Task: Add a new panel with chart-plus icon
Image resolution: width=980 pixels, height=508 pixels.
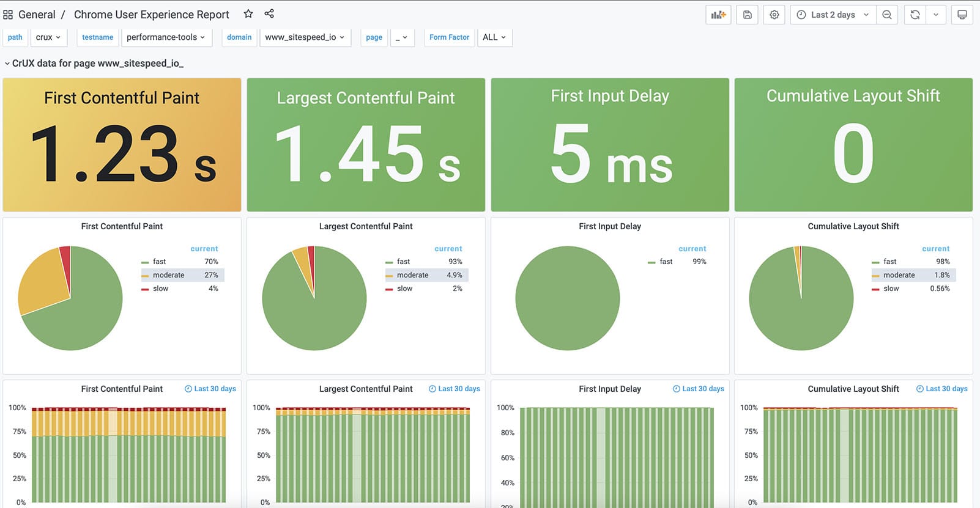Action: pyautogui.click(x=718, y=15)
